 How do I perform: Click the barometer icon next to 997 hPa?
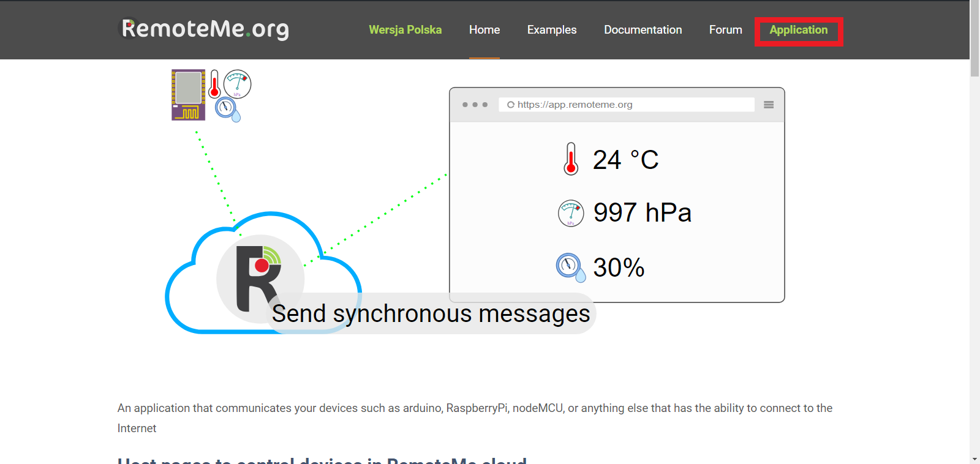click(x=571, y=214)
